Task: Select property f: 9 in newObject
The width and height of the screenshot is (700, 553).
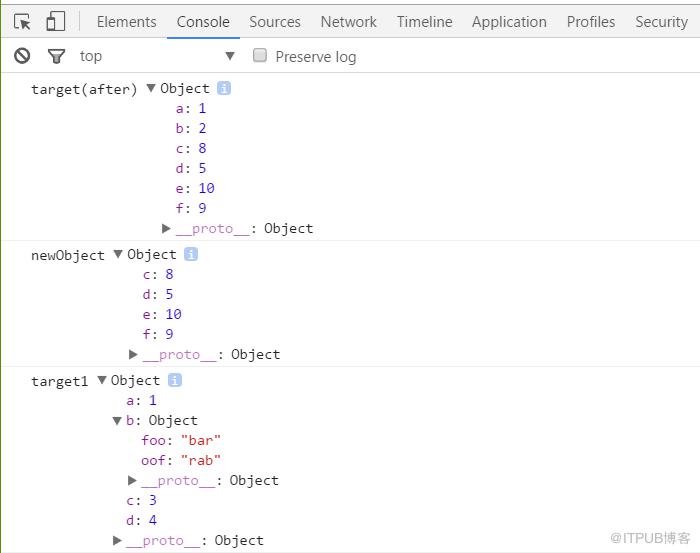Action: [158, 334]
